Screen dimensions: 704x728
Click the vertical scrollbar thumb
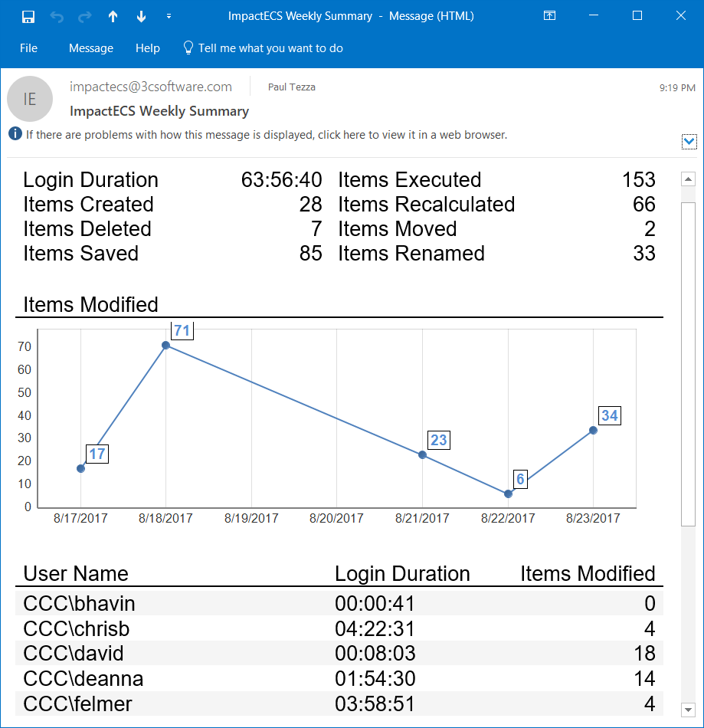(x=688, y=364)
